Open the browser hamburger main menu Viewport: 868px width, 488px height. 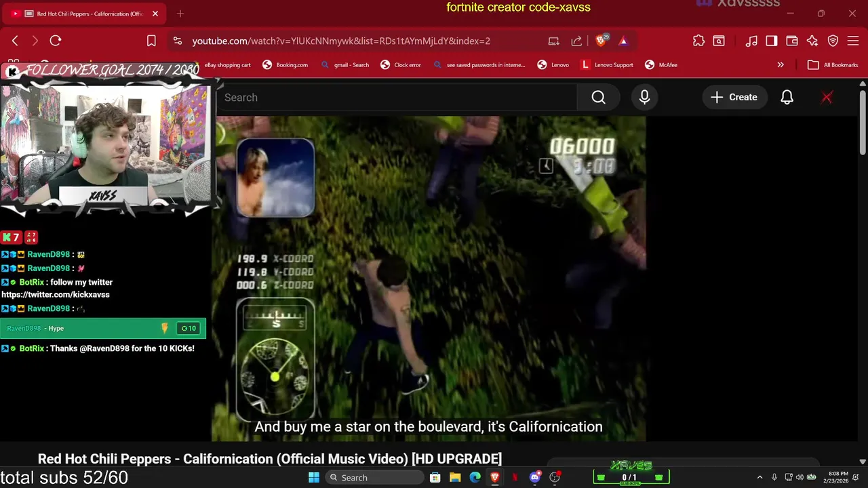click(853, 41)
